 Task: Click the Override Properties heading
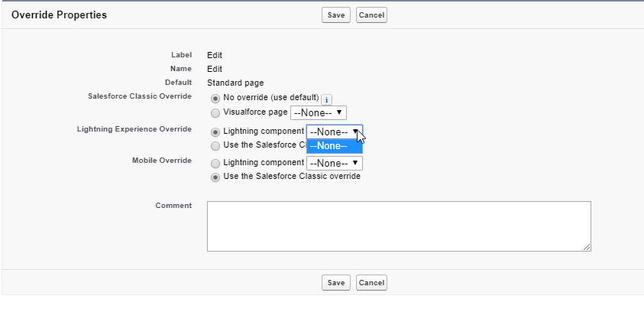point(59,15)
